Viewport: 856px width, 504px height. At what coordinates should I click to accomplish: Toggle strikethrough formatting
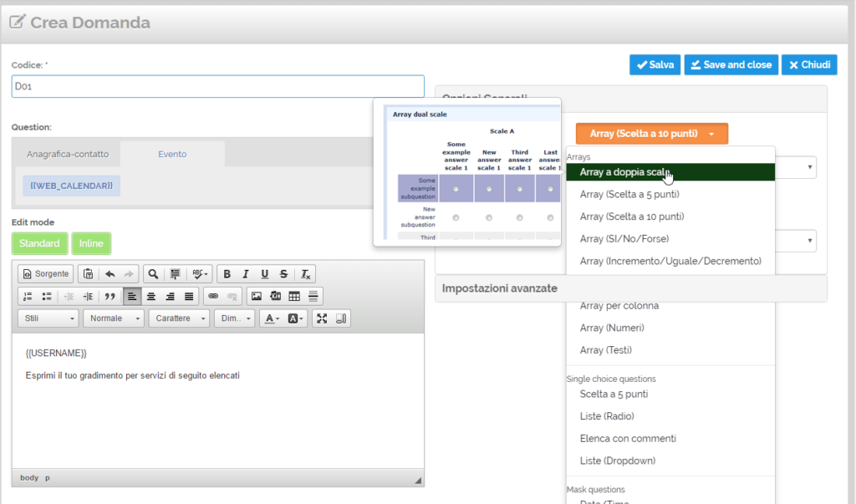pos(283,274)
